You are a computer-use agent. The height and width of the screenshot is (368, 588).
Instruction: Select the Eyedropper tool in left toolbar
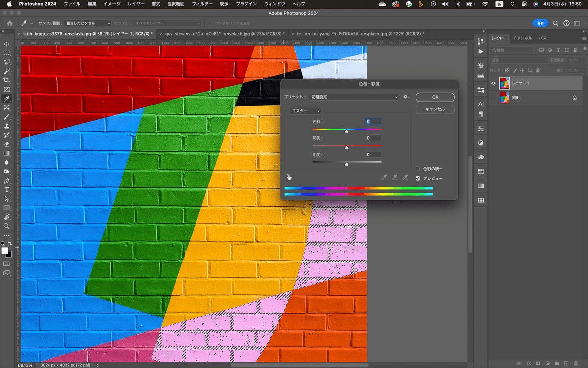(x=7, y=99)
